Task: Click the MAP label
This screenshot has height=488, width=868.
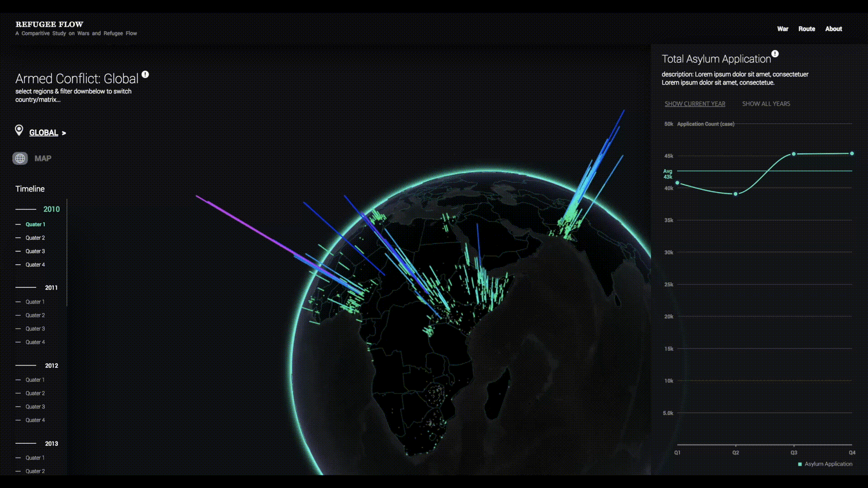Action: tap(43, 159)
